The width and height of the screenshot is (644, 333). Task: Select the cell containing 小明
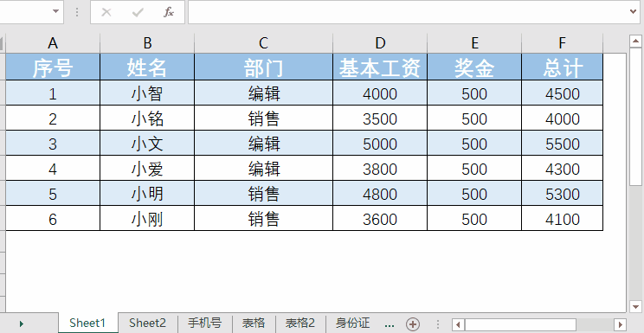(147, 194)
